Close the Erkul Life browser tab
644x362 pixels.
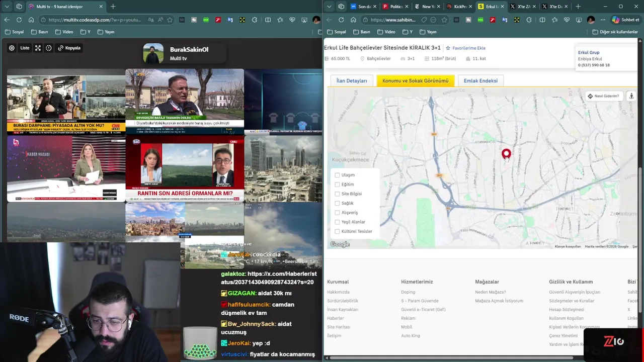pos(502,7)
